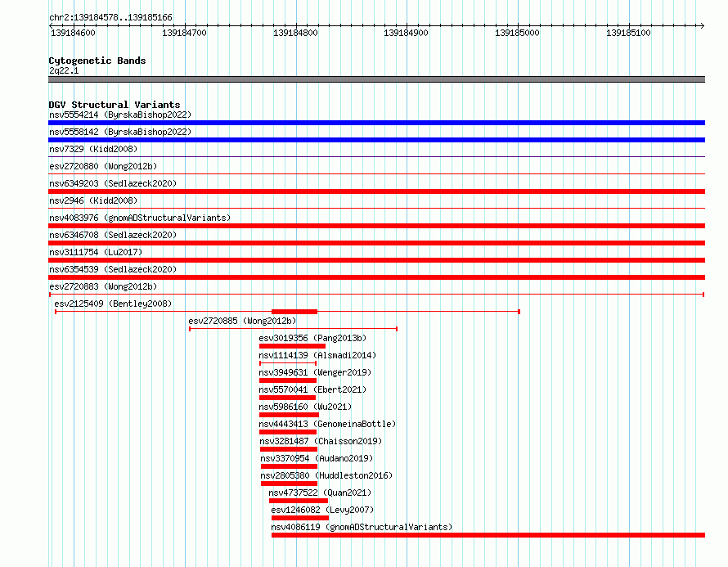Click the long red bar under nsv4086119

(x=488, y=535)
